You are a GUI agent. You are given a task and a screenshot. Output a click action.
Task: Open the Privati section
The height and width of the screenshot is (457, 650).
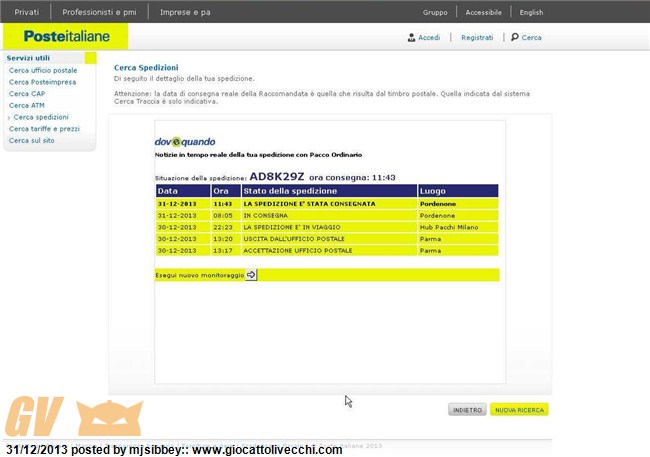(27, 12)
